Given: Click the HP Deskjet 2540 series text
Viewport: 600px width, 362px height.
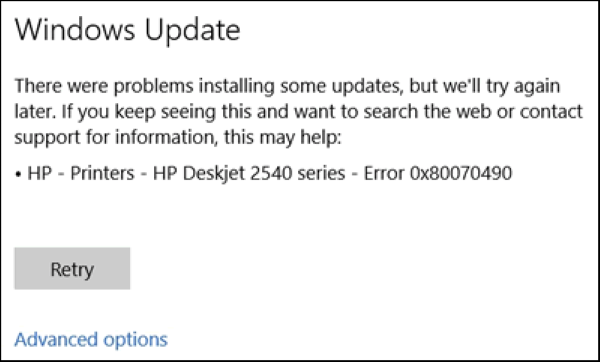Looking at the screenshot, I should 249,173.
